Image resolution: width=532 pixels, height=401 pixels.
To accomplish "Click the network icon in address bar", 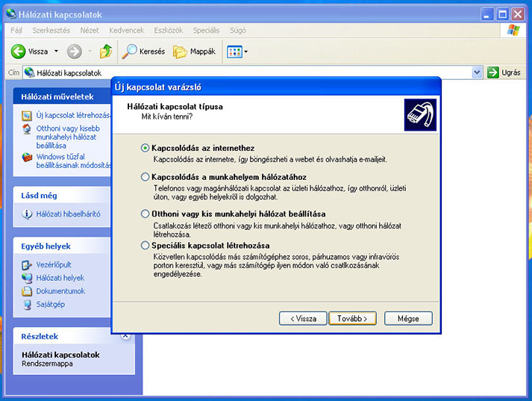I will [30, 72].
